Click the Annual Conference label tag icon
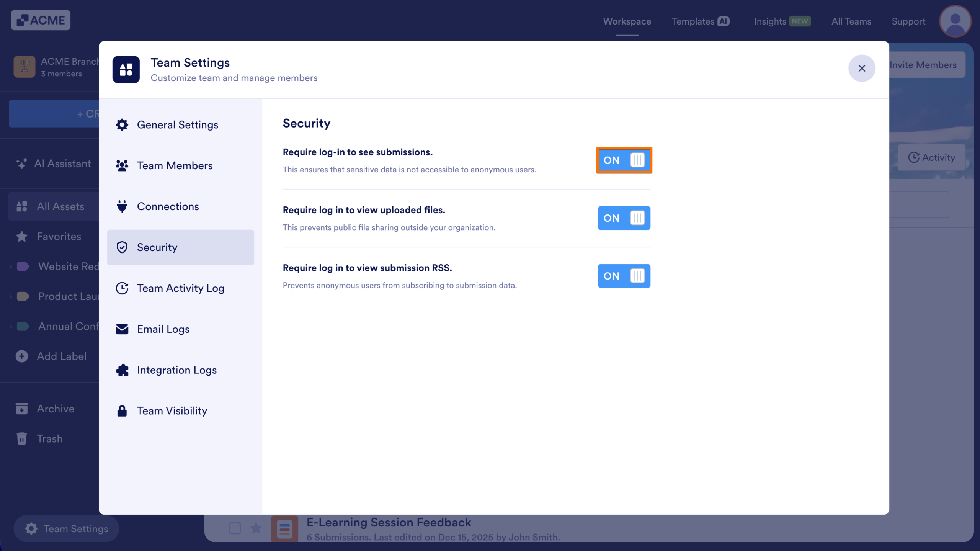Viewport: 980px width, 551px height. pyautogui.click(x=23, y=327)
